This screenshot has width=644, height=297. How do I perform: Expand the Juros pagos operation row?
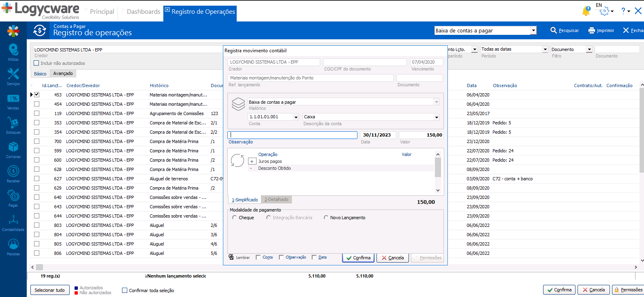(252, 161)
